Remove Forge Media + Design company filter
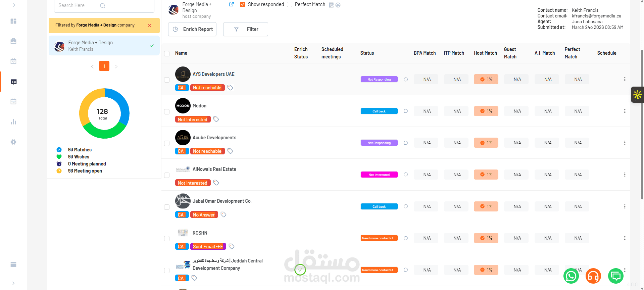This screenshot has height=290, width=644. (150, 26)
